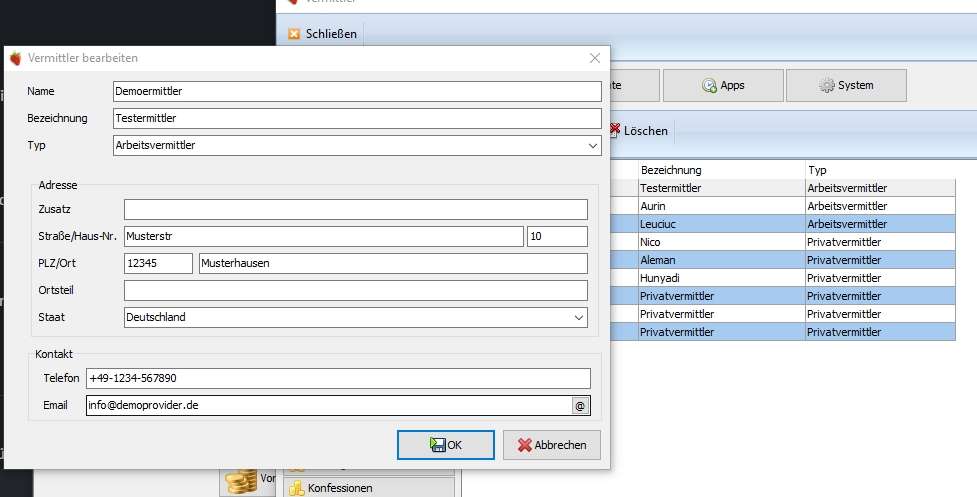Click the Schließen orange X icon
Viewport: 977px width, 497px height.
tap(294, 34)
